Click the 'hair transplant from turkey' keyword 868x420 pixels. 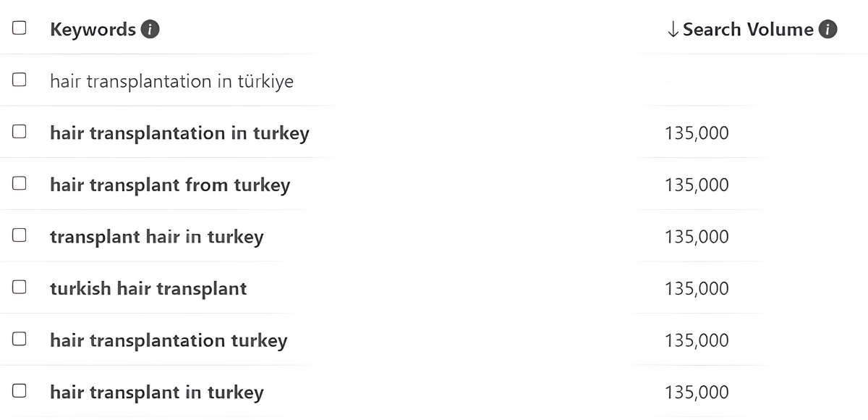170,185
